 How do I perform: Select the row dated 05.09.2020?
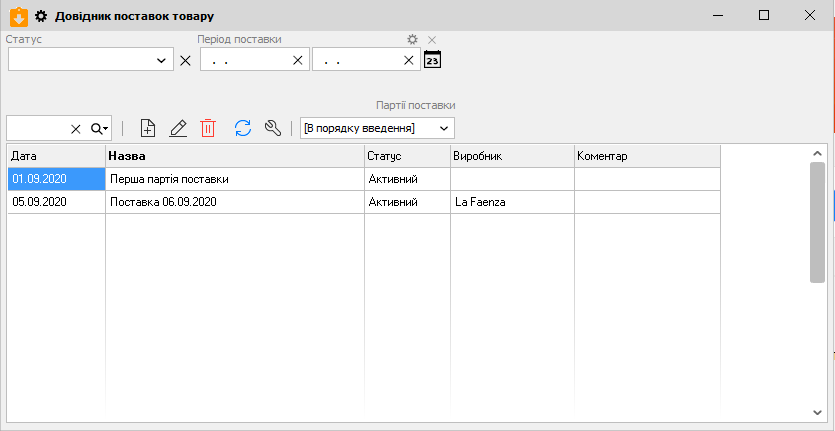tap(56, 202)
